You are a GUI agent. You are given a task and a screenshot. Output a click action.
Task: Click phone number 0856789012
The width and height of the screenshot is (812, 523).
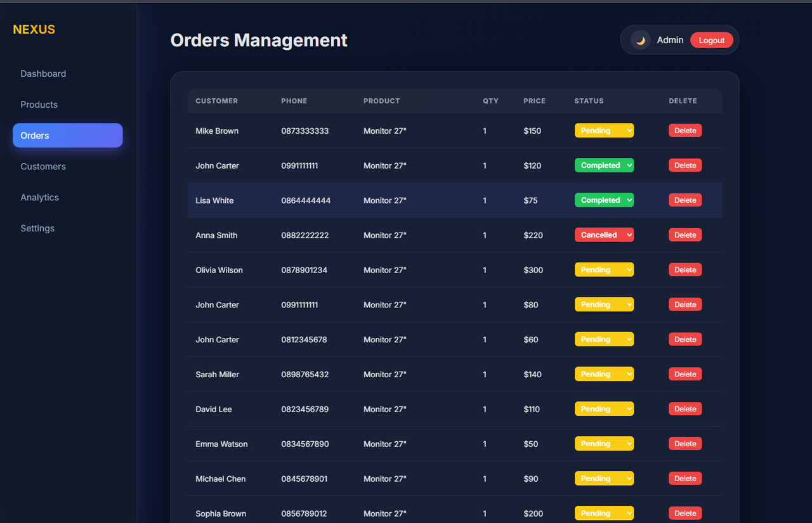[304, 513]
